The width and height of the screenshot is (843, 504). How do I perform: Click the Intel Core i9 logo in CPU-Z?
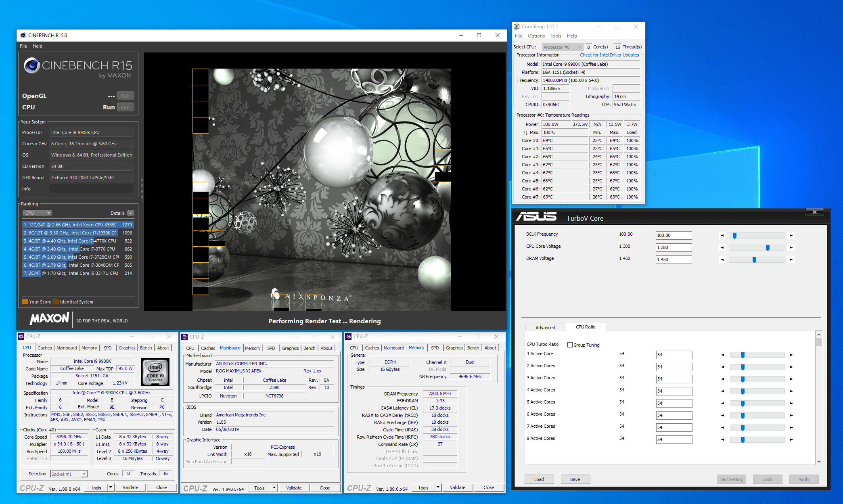(x=155, y=372)
